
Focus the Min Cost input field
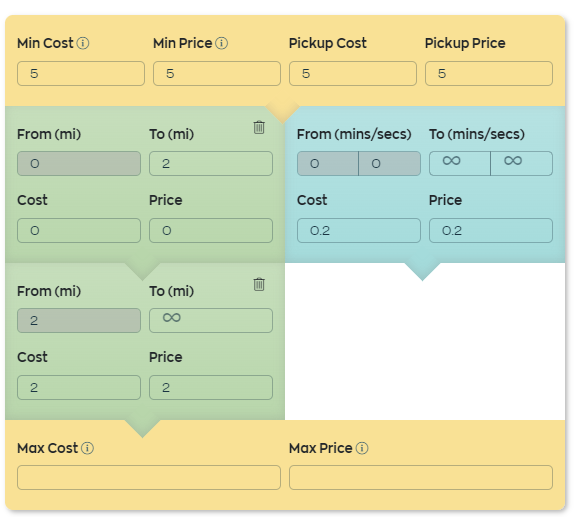click(81, 73)
